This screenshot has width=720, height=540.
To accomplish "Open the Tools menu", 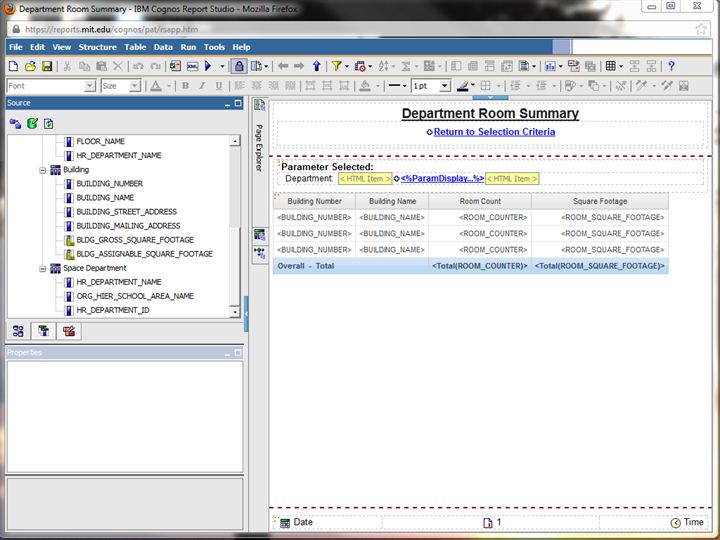I will (214, 47).
